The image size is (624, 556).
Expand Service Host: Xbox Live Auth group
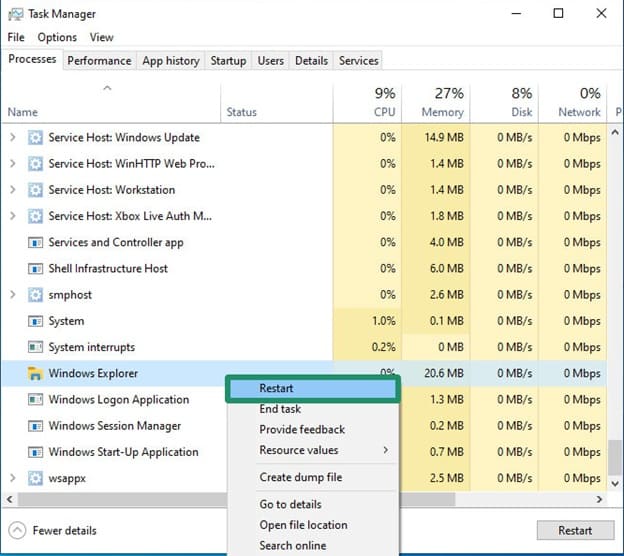click(x=13, y=217)
